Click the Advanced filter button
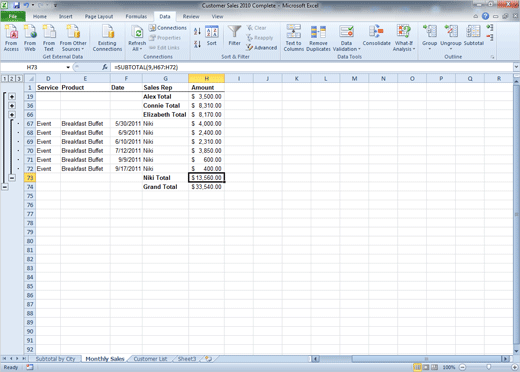The height and width of the screenshot is (372, 520). 262,48
